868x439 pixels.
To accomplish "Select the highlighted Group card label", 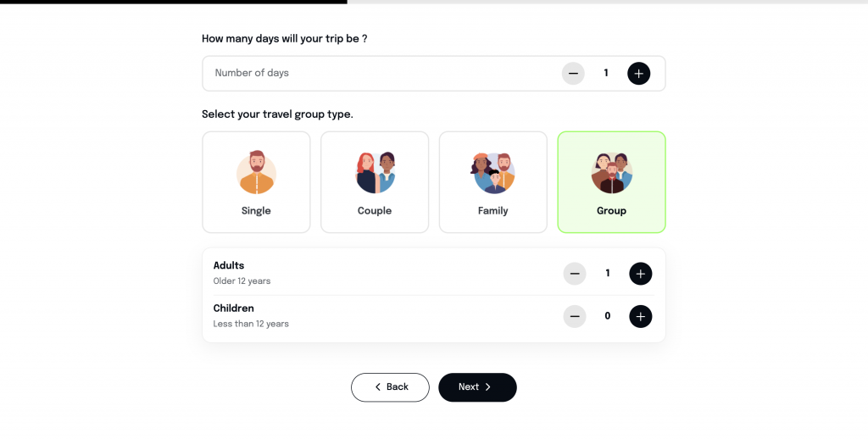I will [x=612, y=211].
